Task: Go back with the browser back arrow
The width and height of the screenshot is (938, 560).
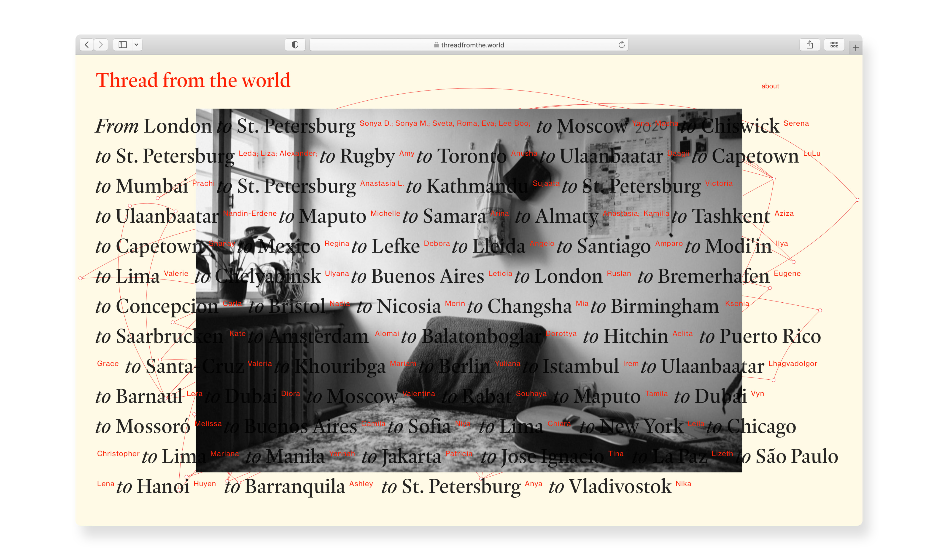Action: tap(87, 45)
